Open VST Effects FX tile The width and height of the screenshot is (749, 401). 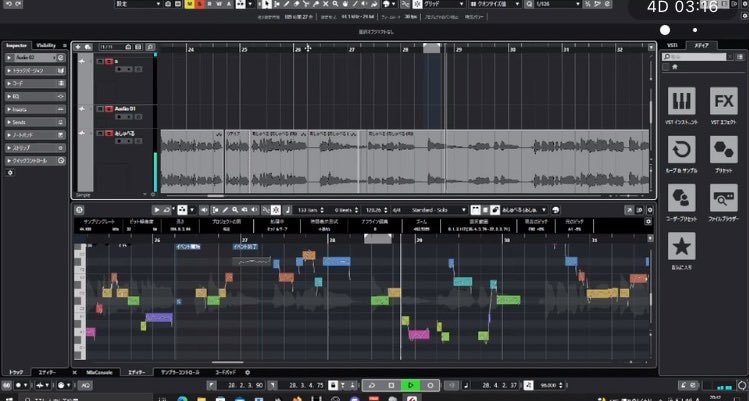click(x=724, y=101)
